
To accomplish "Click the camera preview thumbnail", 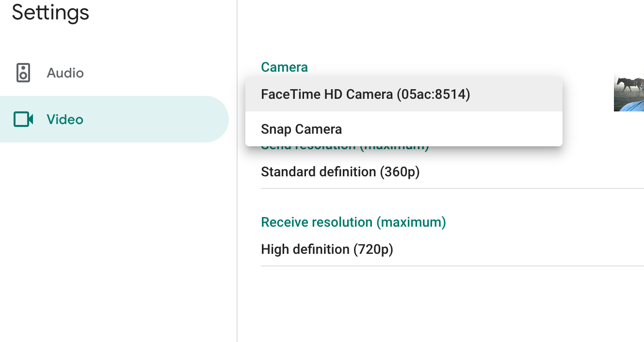I will tap(628, 92).
